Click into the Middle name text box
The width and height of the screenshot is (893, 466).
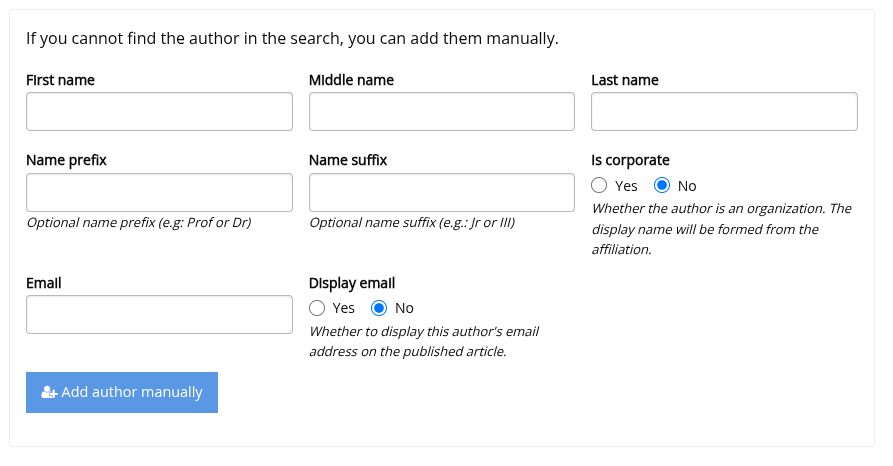(441, 112)
